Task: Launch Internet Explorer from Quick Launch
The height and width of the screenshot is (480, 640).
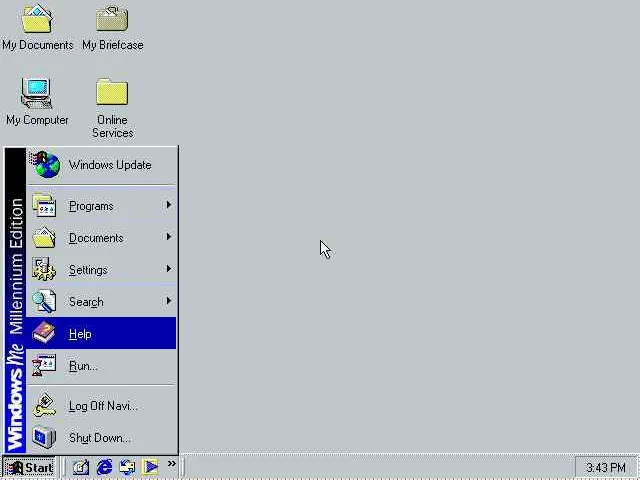Action: tap(104, 467)
